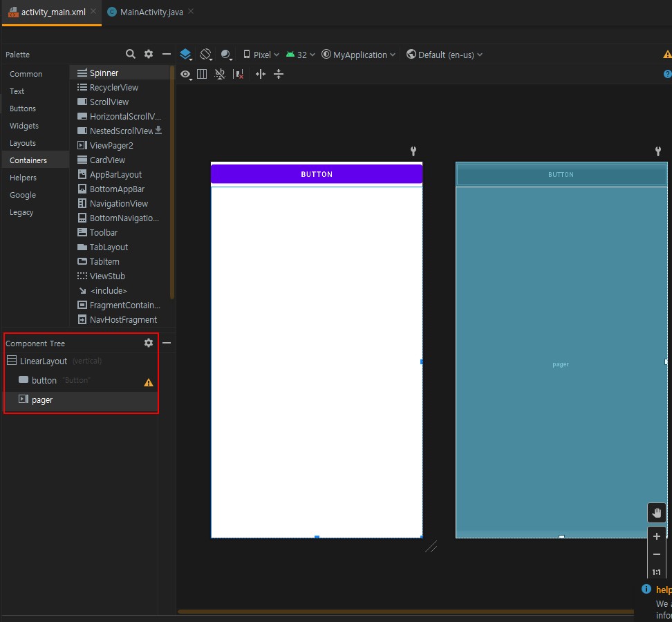Screen dimensions: 672x622
Task: Click the horizontal pack/align icon
Action: pyautogui.click(x=261, y=74)
